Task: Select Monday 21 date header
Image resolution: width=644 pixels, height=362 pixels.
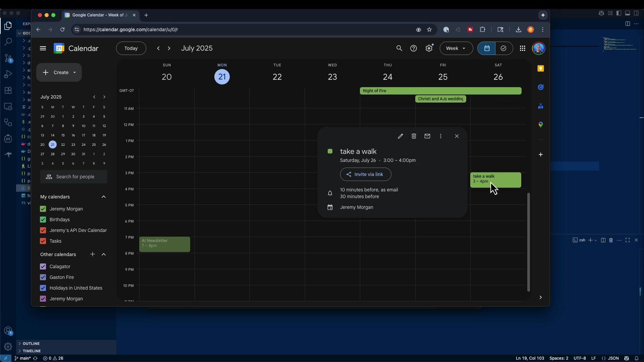Action: [222, 77]
